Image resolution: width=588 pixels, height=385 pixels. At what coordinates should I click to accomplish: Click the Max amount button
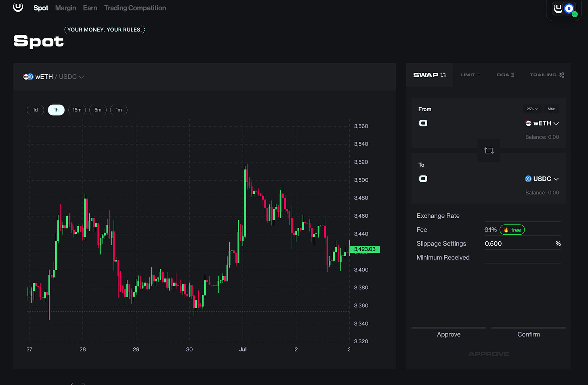(x=551, y=109)
